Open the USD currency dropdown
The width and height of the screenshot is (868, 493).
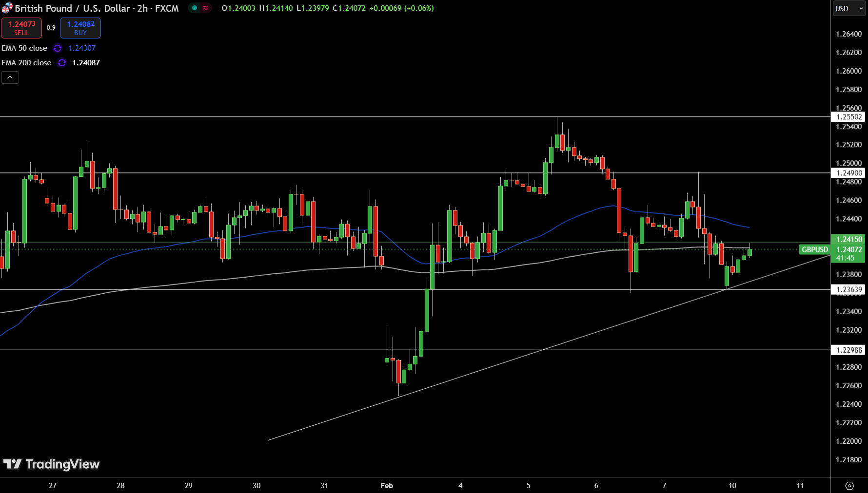tap(849, 8)
